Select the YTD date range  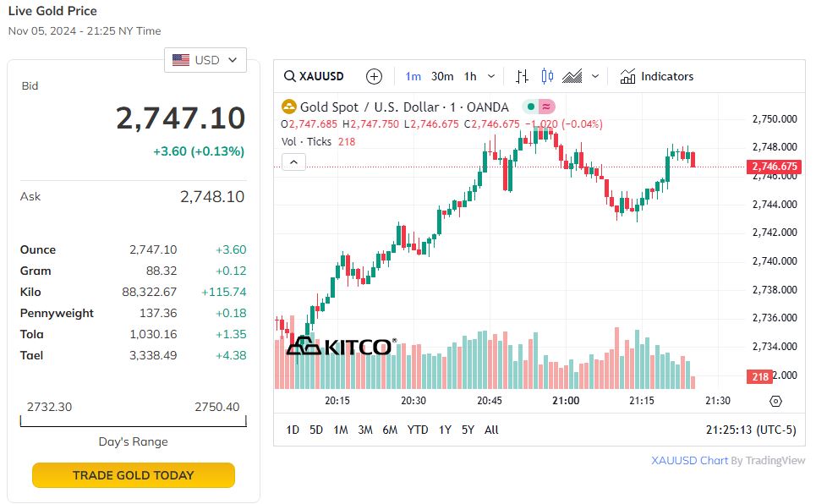(x=418, y=430)
